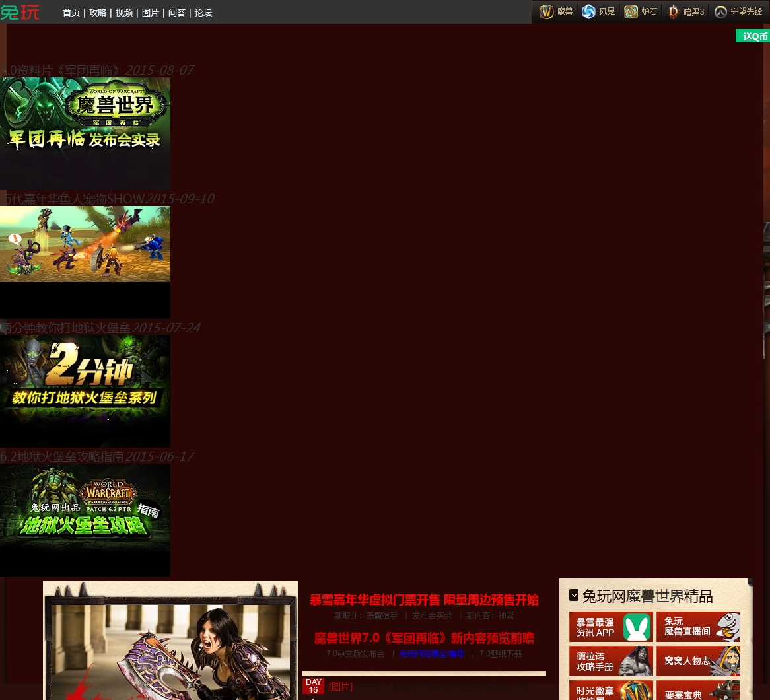This screenshot has height=700, width=770.
Task: Open headline 暴雪嘉年华虚拟门票开售
Action: coord(424,600)
